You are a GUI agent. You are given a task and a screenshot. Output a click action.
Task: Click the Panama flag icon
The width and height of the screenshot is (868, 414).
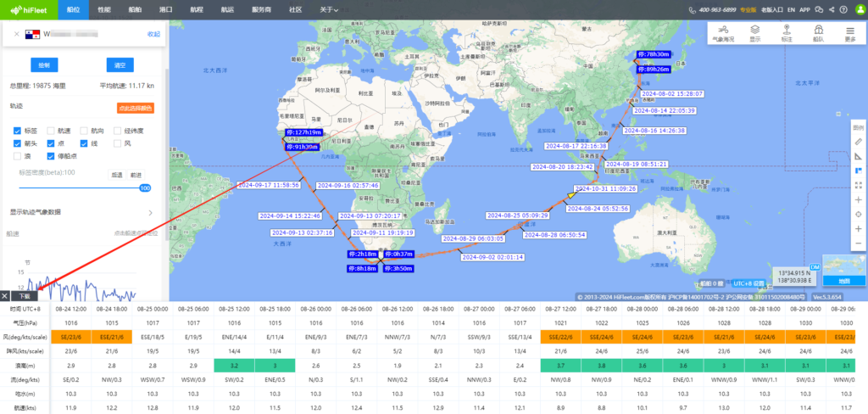pyautogui.click(x=31, y=34)
